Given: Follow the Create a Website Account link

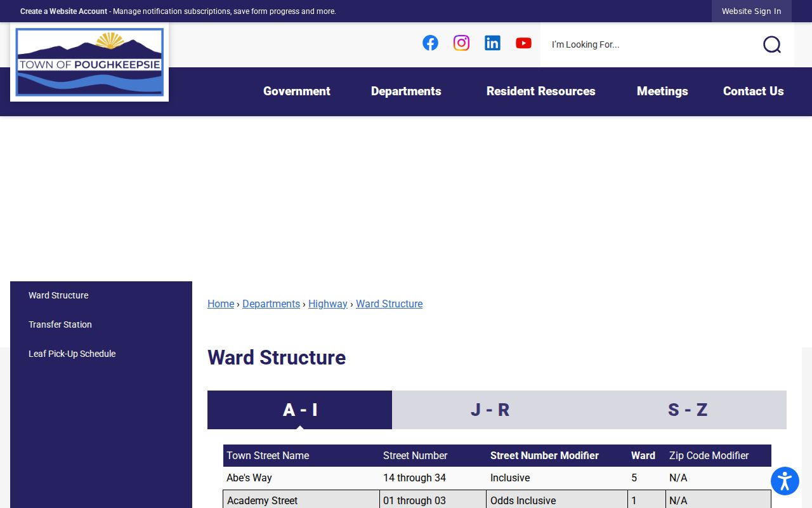Looking at the screenshot, I should click(63, 11).
